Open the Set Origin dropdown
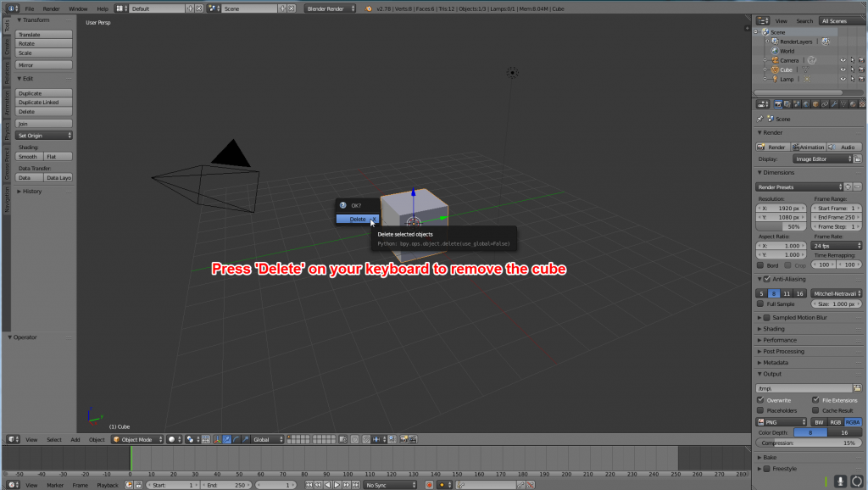Screen dimensions: 868x490 click(x=44, y=136)
